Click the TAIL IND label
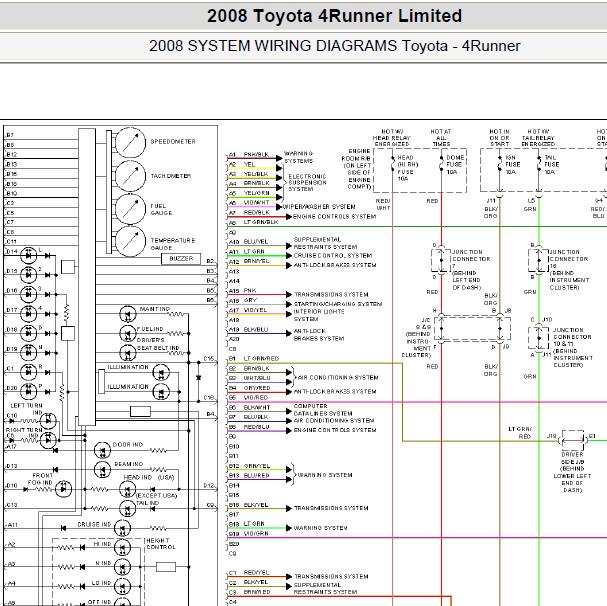607x606 pixels. coord(147,503)
